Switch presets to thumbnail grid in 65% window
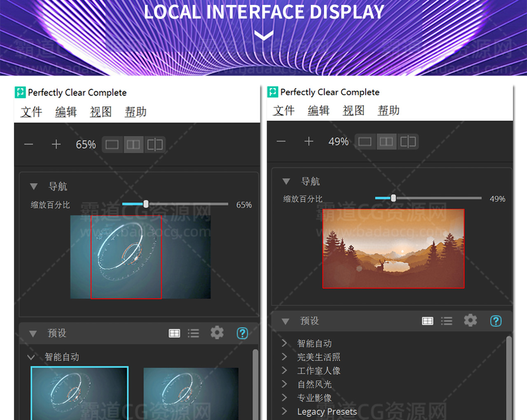Image resolution: width=527 pixels, height=420 pixels. click(175, 333)
